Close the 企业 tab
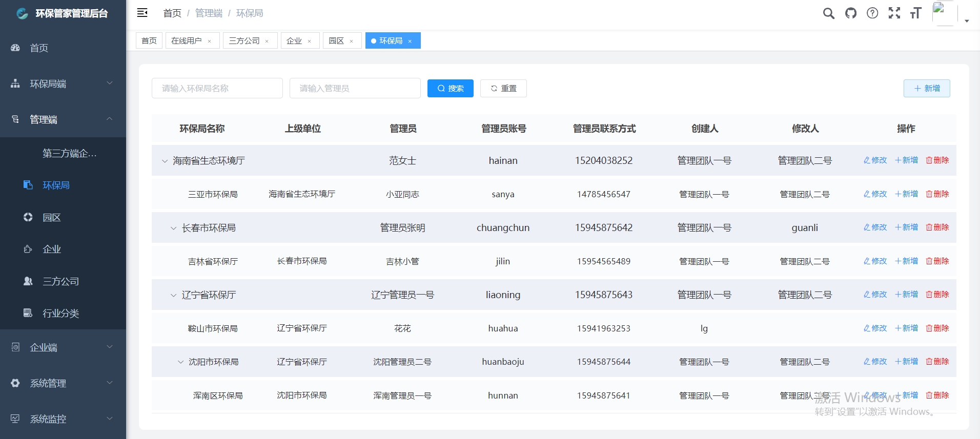Viewport: 980px width, 439px height. tap(310, 41)
